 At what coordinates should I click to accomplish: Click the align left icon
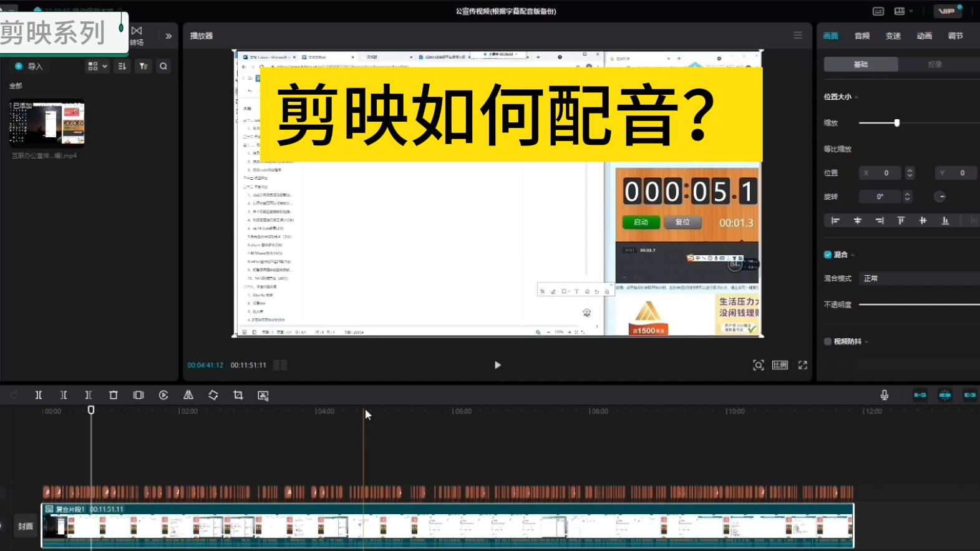(x=835, y=220)
